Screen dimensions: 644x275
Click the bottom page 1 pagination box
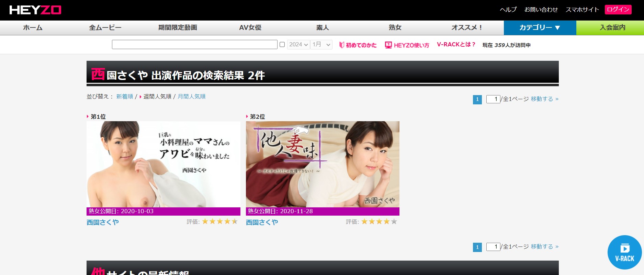[x=477, y=247]
